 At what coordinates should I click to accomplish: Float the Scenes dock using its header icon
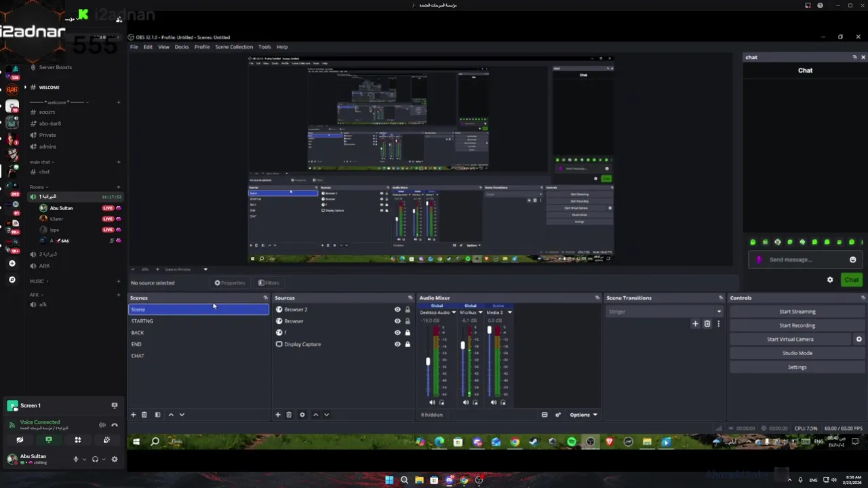pos(265,298)
